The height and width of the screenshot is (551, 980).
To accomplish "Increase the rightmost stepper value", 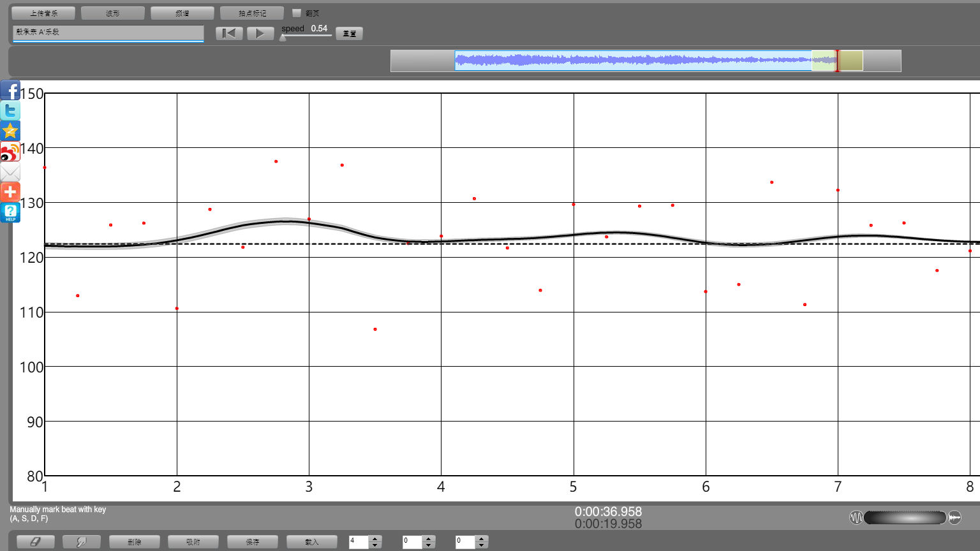I will pyautogui.click(x=482, y=538).
